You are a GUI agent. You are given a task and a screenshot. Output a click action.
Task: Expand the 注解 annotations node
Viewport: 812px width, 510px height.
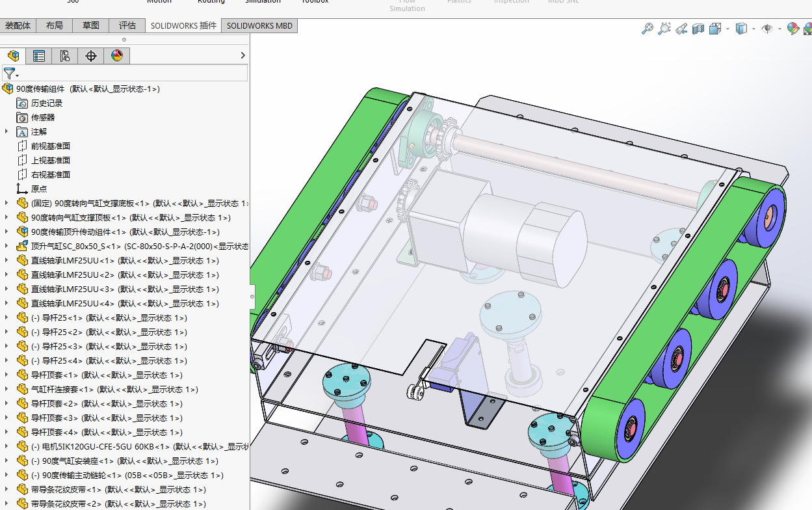tap(7, 131)
